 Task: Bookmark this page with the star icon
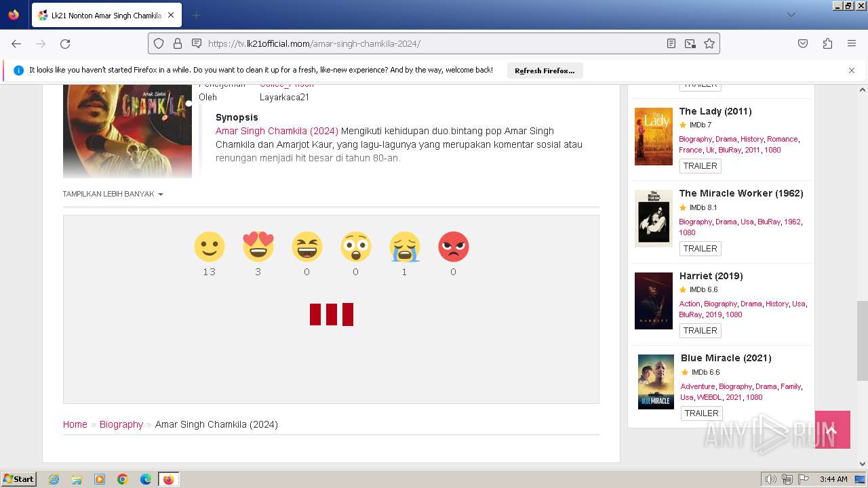coord(709,43)
